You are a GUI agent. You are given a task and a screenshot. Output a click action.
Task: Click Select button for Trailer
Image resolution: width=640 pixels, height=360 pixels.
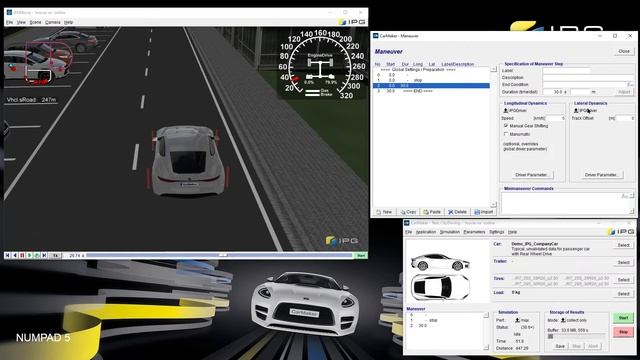623,262
